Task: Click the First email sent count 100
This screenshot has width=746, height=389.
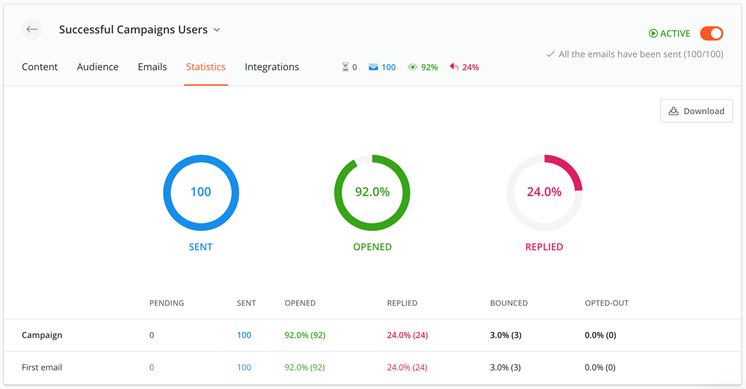Action: [x=244, y=368]
